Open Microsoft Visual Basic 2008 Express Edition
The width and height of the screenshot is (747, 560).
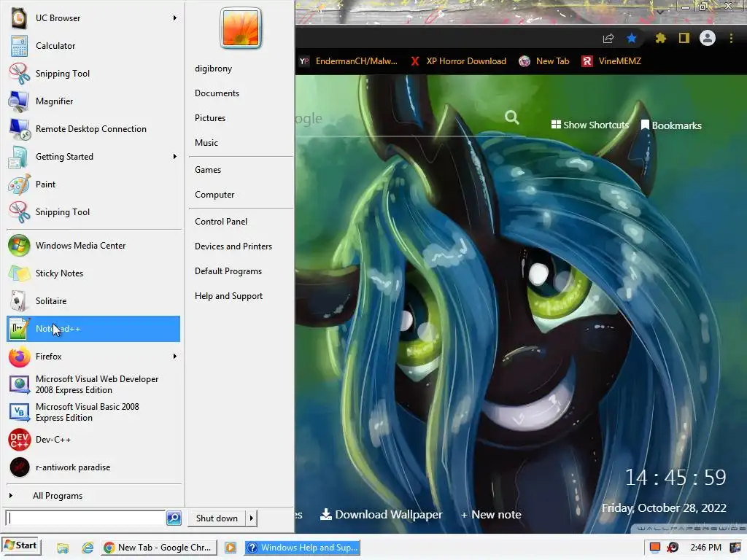93,412
